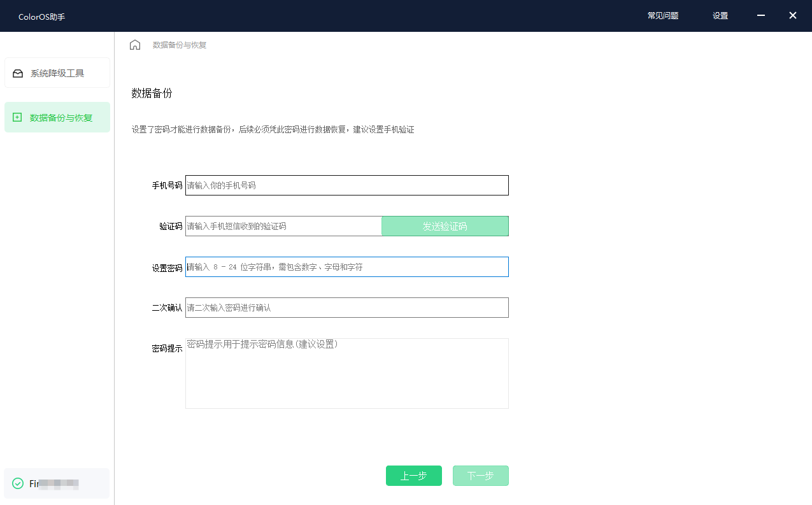The width and height of the screenshot is (812, 505).
Task: Click the 设置密码 password field
Action: (346, 267)
